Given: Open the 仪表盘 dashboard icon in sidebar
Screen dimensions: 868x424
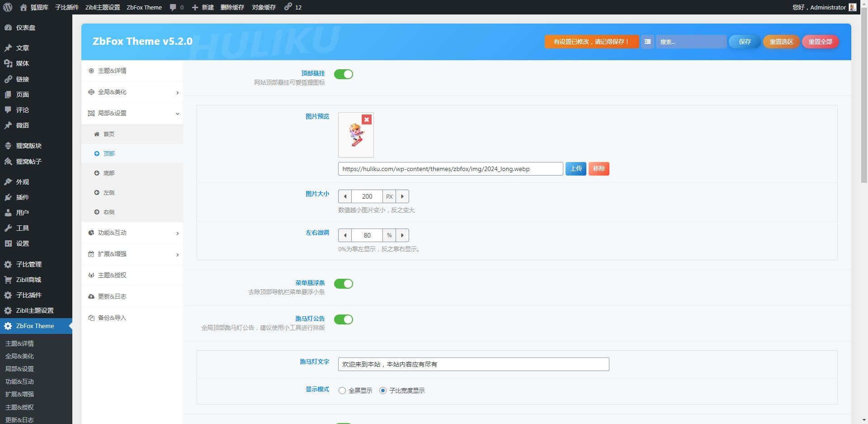Looking at the screenshot, I should click(x=8, y=28).
